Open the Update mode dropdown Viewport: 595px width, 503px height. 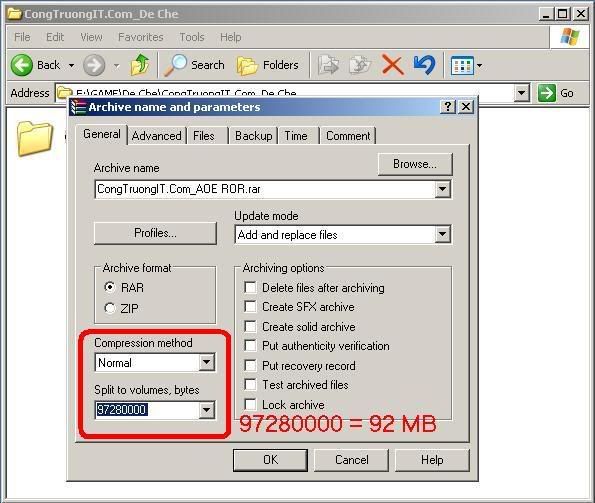click(442, 234)
